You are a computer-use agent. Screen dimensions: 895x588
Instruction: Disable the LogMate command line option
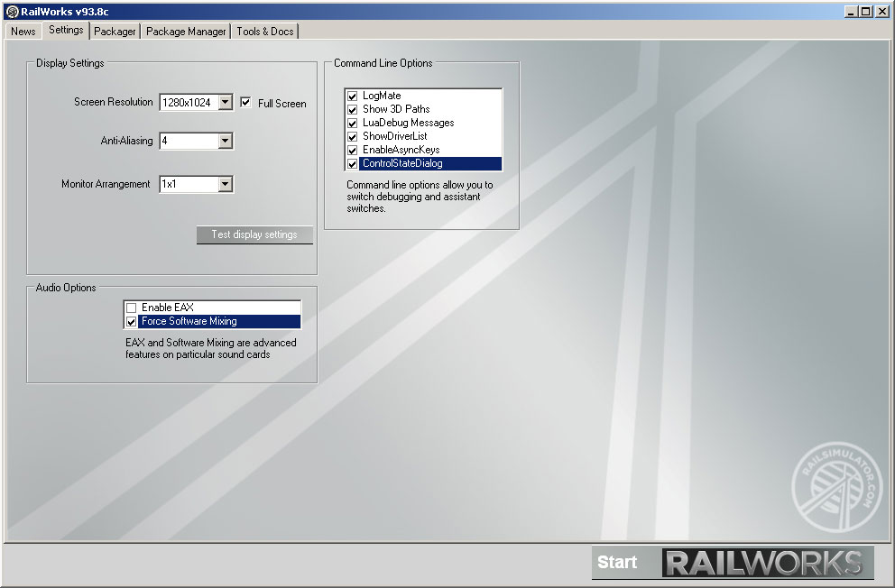coord(353,96)
